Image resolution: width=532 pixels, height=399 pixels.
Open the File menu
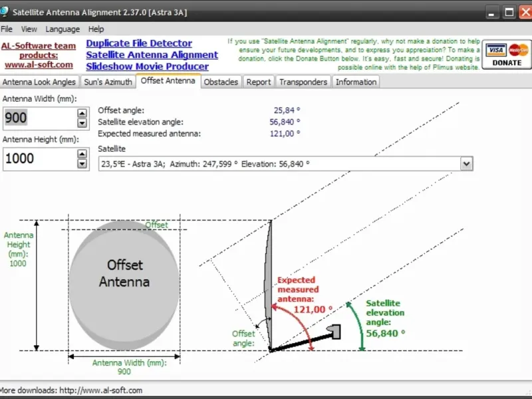point(7,29)
